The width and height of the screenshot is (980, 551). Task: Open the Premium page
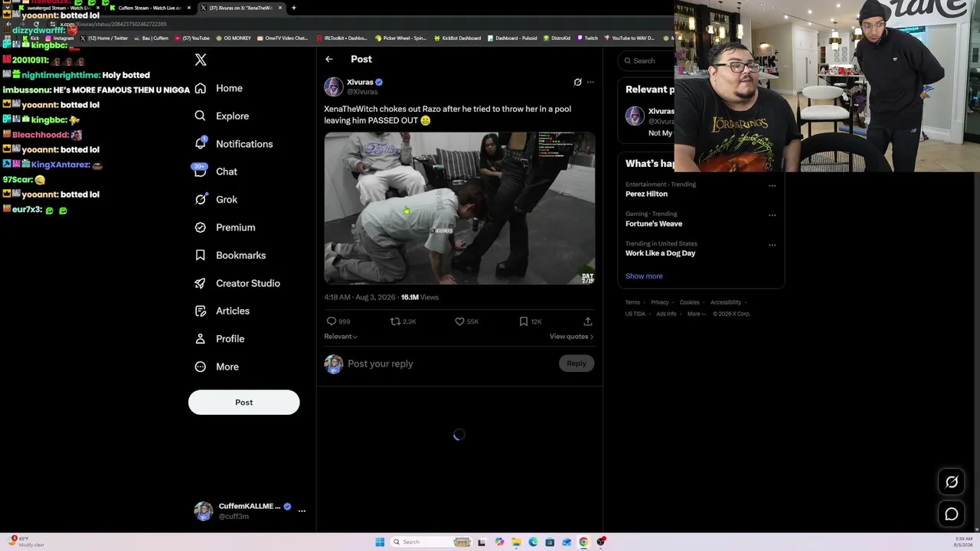coord(225,227)
